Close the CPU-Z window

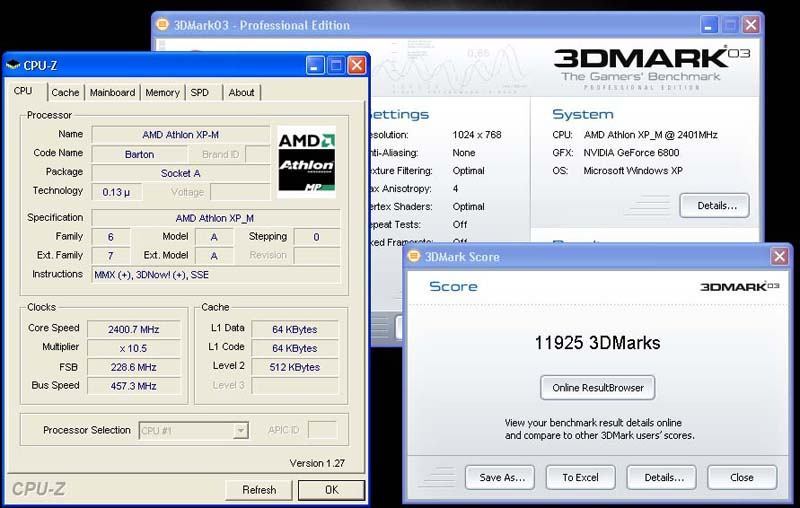357,65
